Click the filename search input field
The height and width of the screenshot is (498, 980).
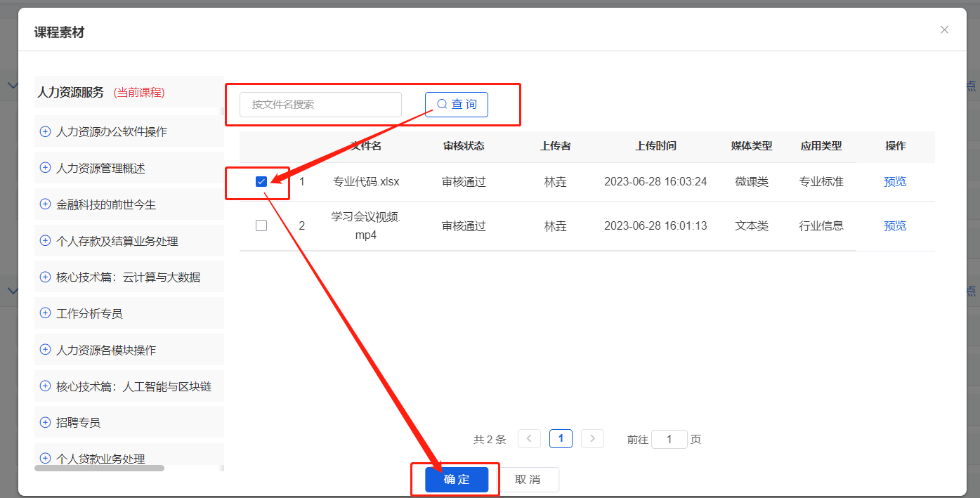[x=320, y=104]
